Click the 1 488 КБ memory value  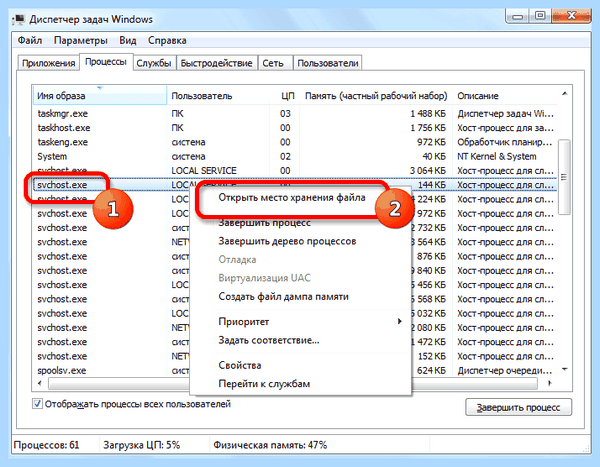click(x=428, y=114)
